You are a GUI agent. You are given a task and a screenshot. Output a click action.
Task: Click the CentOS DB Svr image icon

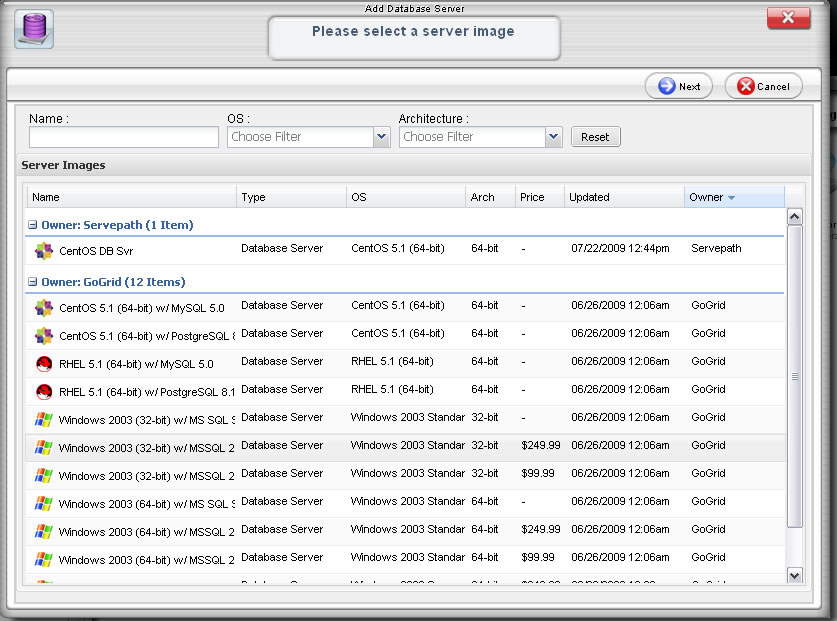(x=43, y=251)
